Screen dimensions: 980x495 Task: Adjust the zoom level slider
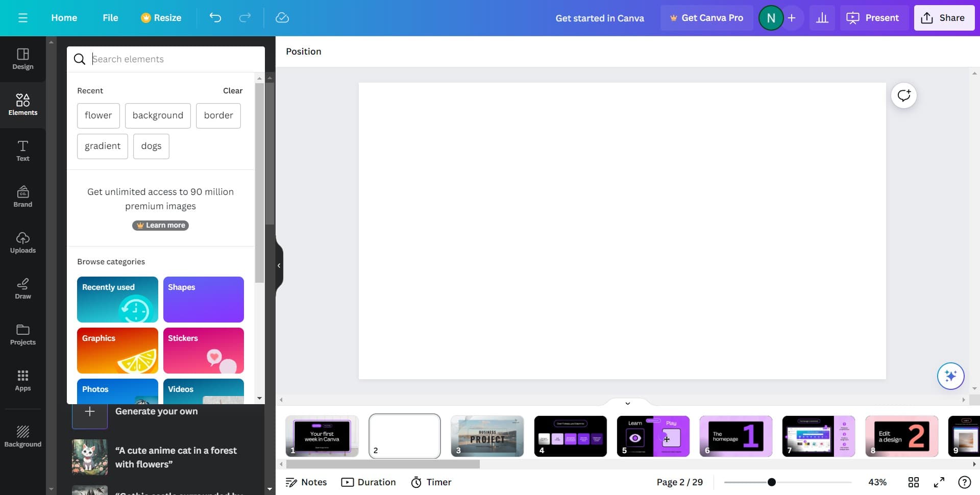pyautogui.click(x=772, y=481)
